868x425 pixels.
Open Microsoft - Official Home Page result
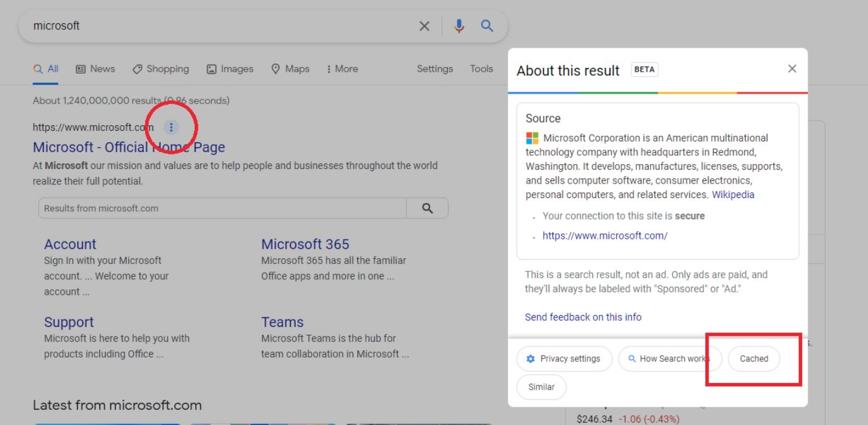pyautogui.click(x=129, y=147)
